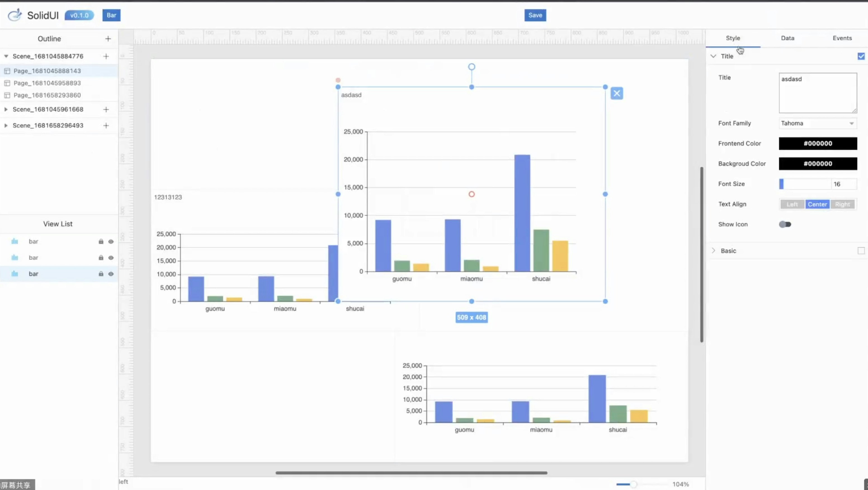Switch to the Data tab

(x=787, y=38)
